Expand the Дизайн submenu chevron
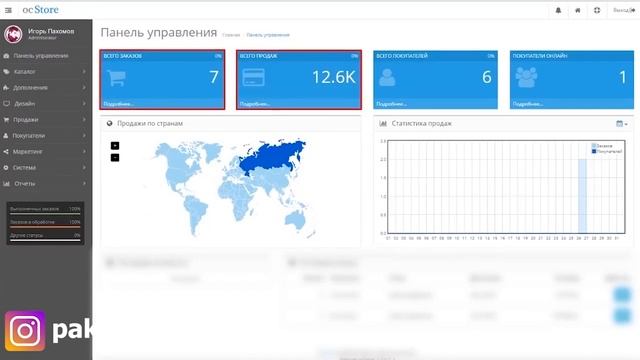Screen dimensions: 640x360 (84, 104)
